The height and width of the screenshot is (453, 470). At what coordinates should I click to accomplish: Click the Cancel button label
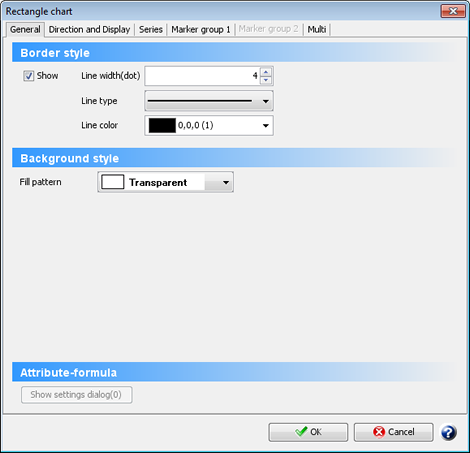pos(401,432)
